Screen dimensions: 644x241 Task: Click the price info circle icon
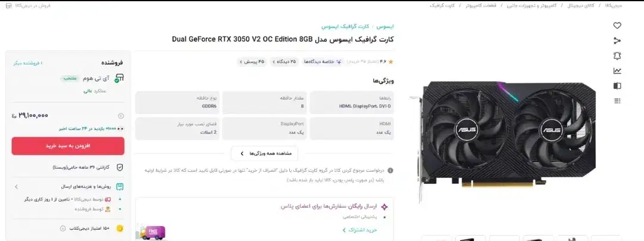pos(120,116)
